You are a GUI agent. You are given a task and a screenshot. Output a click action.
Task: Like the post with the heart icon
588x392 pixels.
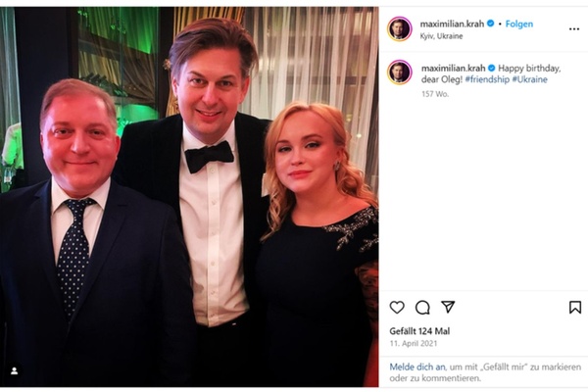397,307
